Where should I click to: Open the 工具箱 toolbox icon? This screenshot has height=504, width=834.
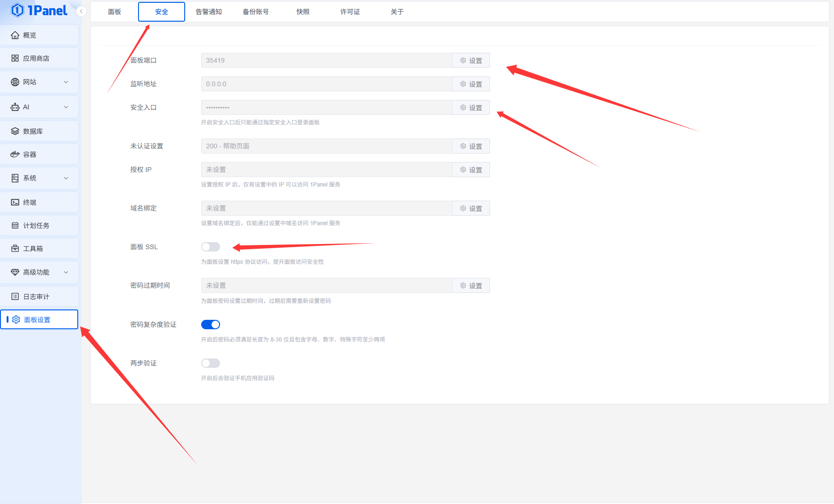(x=15, y=249)
